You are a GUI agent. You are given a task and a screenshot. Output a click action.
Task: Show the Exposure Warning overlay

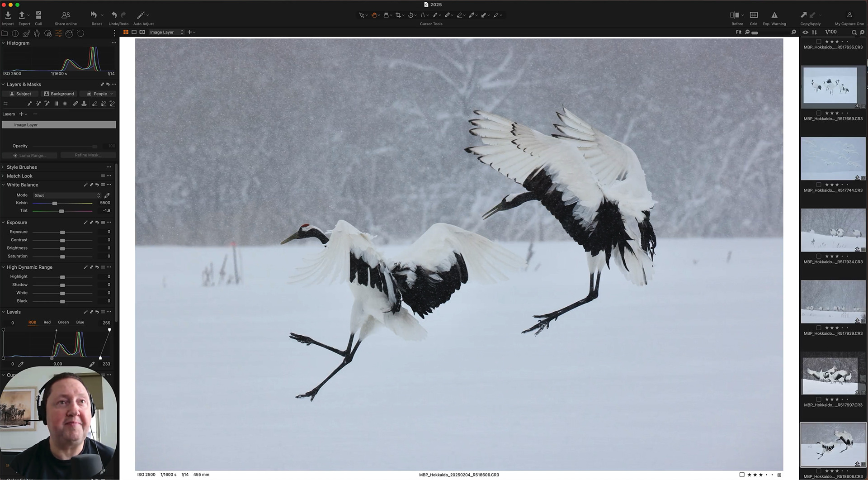click(774, 15)
